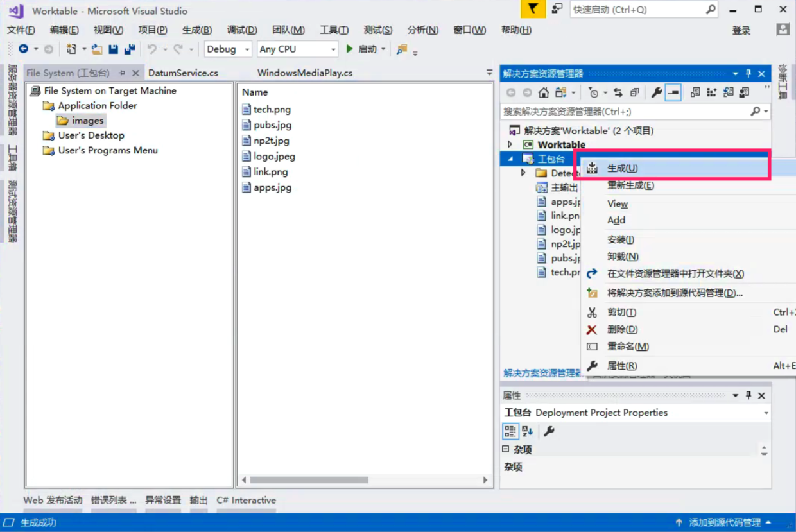Select logo.jpeg in the file list
Image resolution: width=796 pixels, height=532 pixels.
pyautogui.click(x=274, y=156)
